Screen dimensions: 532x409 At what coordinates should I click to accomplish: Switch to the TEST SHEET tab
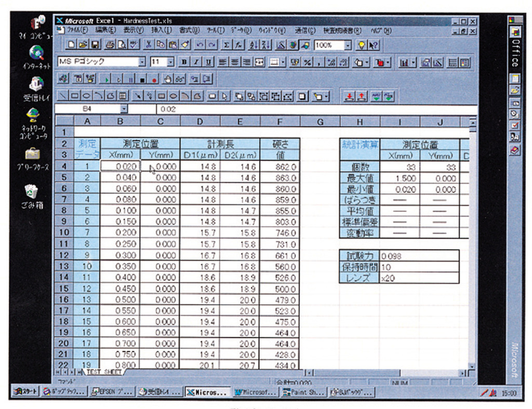[x=103, y=372]
